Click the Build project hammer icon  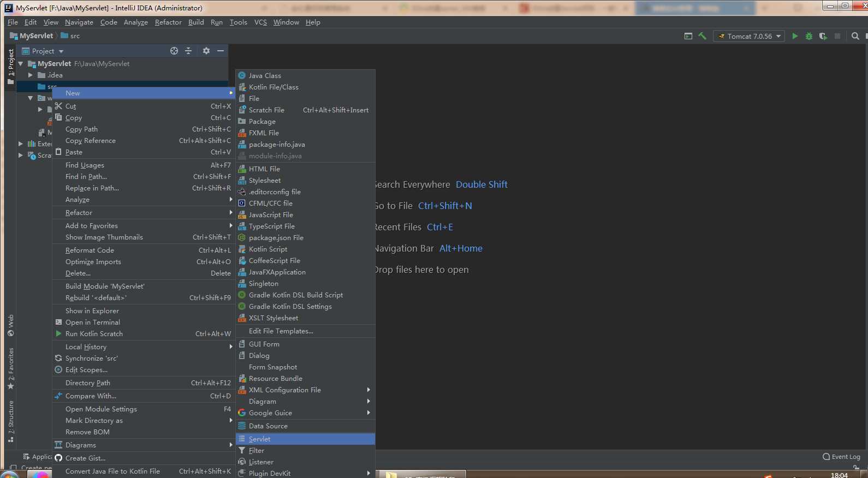click(703, 36)
